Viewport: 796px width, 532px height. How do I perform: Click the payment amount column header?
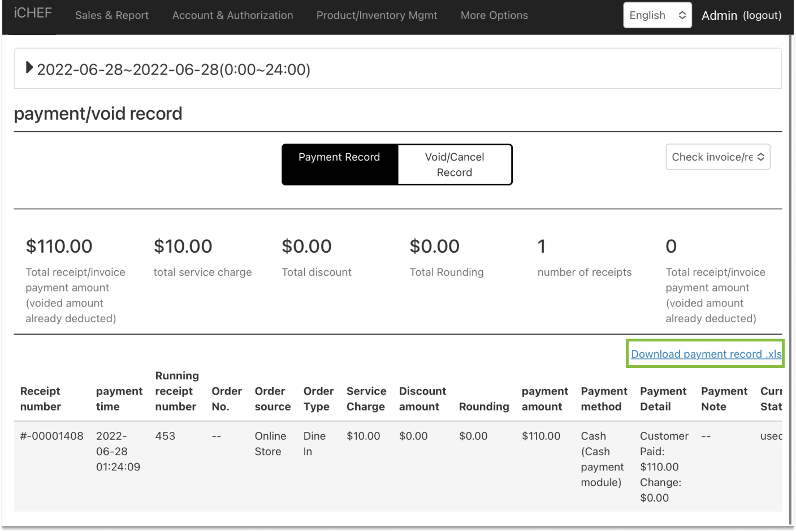click(x=544, y=399)
